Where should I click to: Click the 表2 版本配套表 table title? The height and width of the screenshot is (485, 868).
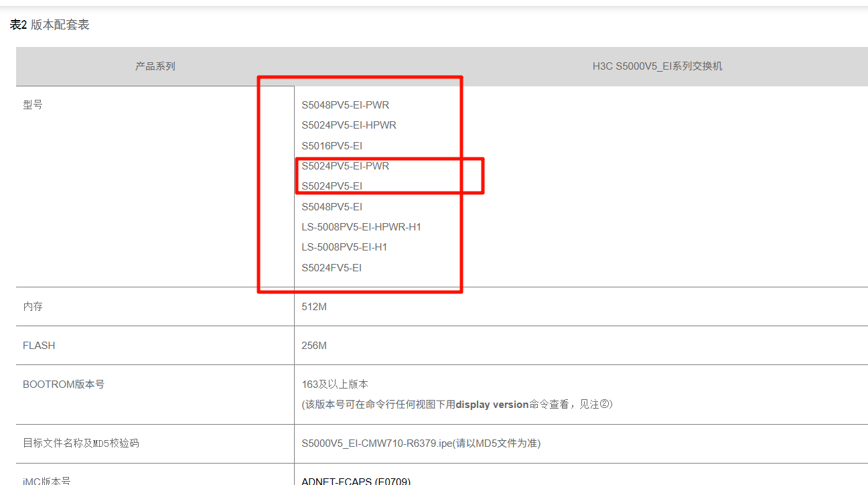[50, 25]
